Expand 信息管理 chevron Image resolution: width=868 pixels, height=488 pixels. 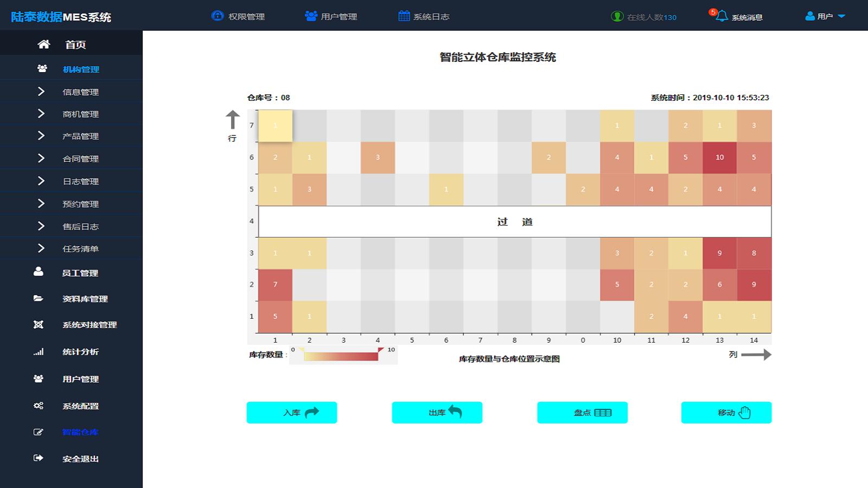pos(41,91)
